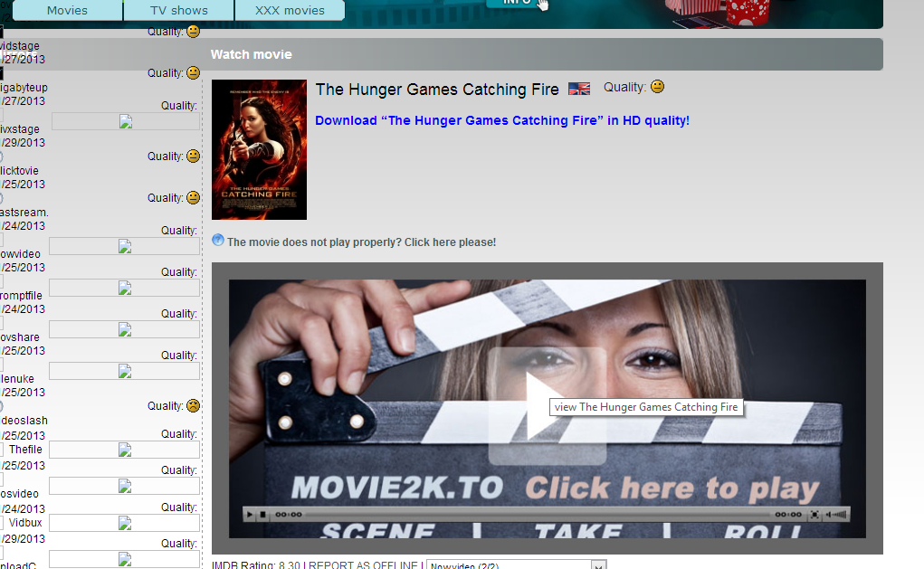The height and width of the screenshot is (569, 924).
Task: Click the 24/2013 date under romptfile
Action: pyautogui.click(x=23, y=309)
